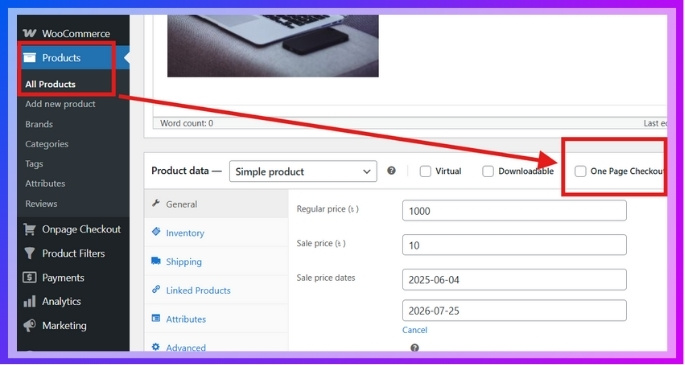Image resolution: width=685 pixels, height=365 pixels.
Task: Click the Product Filters funnel icon
Action: tap(29, 254)
